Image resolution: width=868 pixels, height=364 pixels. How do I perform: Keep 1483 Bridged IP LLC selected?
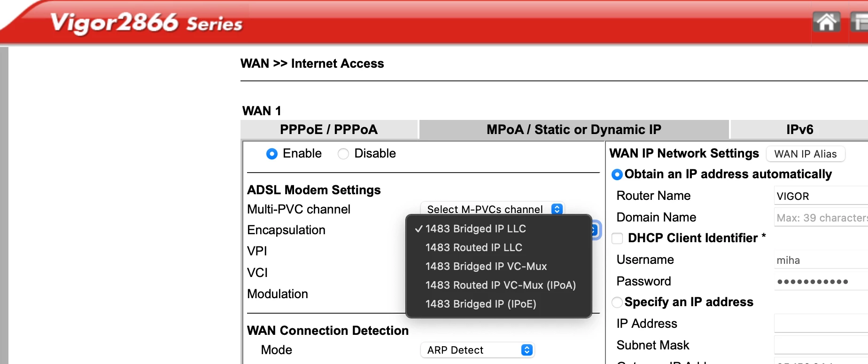475,229
